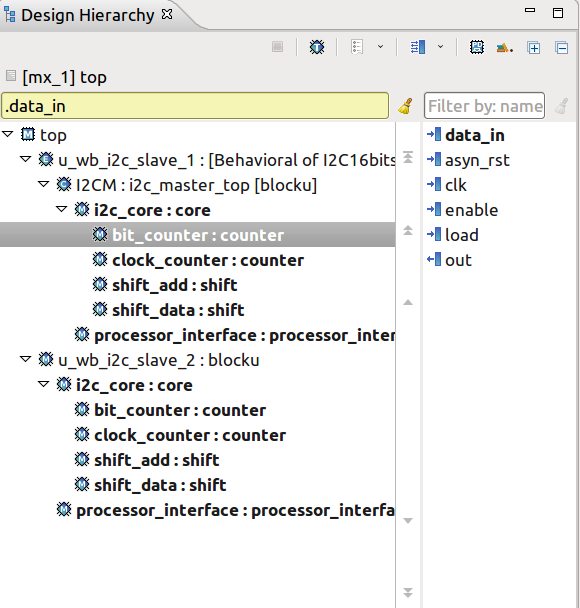Click the design diagram toolbar icon
This screenshot has width=580, height=608.
[477, 47]
